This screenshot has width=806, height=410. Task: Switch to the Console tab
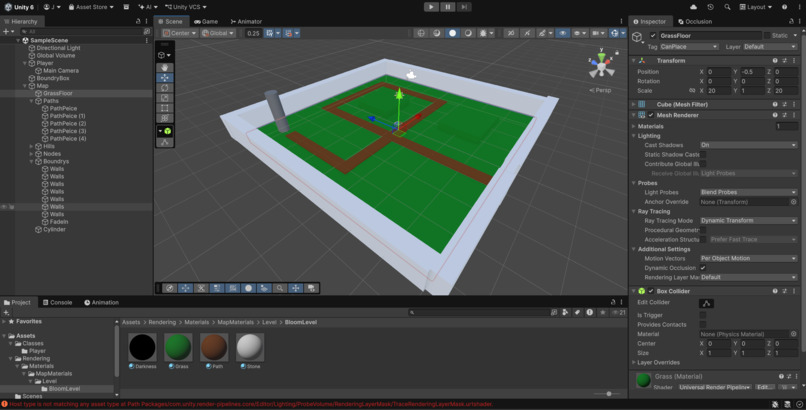point(57,303)
